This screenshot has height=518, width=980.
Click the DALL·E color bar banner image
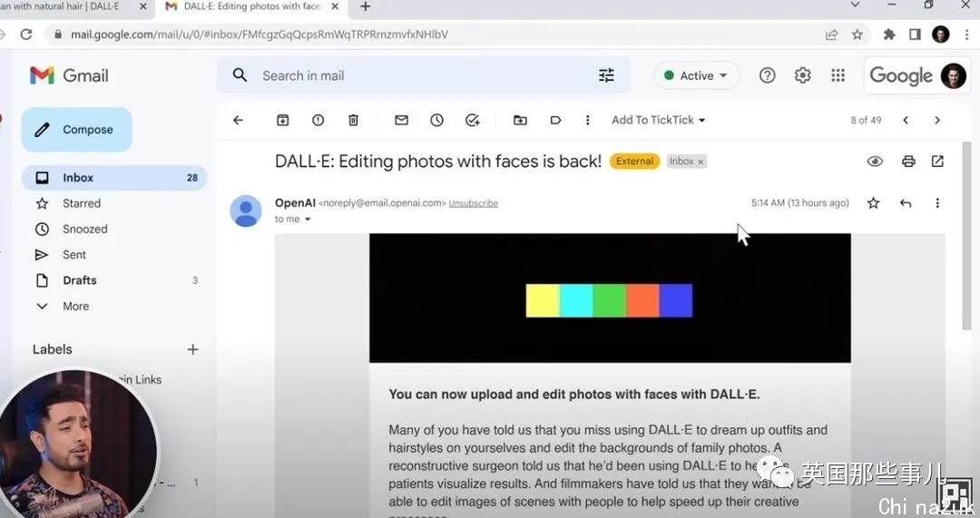tap(610, 298)
